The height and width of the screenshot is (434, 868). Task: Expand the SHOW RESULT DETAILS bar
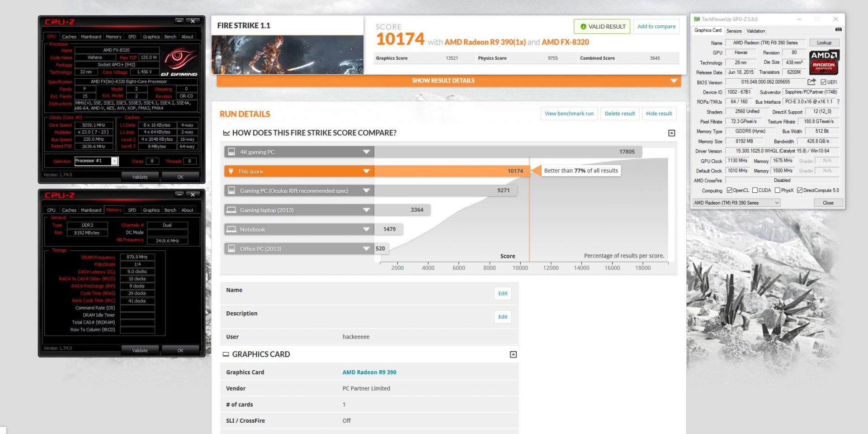click(x=448, y=81)
